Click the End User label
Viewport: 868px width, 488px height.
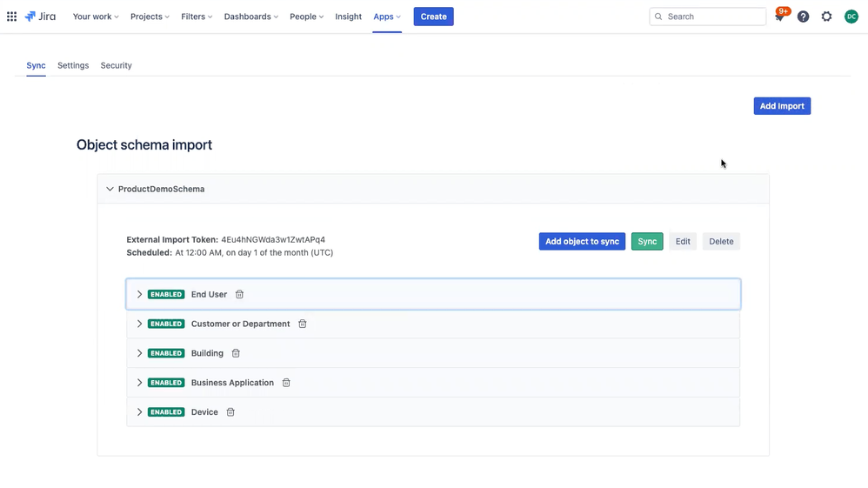[209, 294]
